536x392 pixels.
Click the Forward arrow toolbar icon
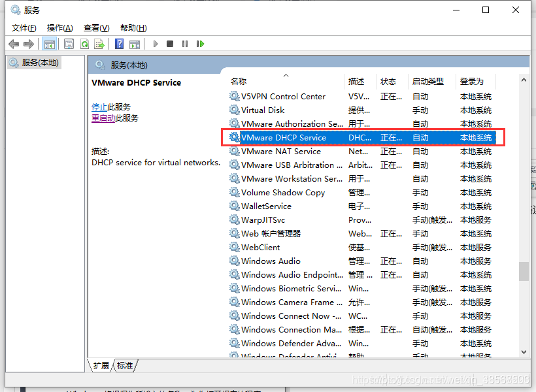click(29, 44)
